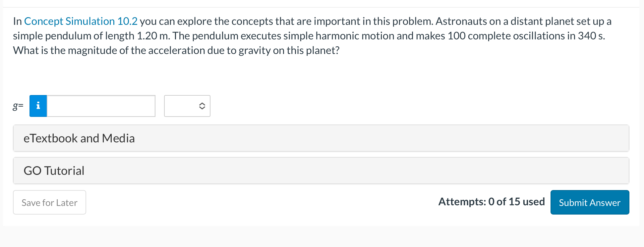
Task: Submit your answer
Action: 589,202
